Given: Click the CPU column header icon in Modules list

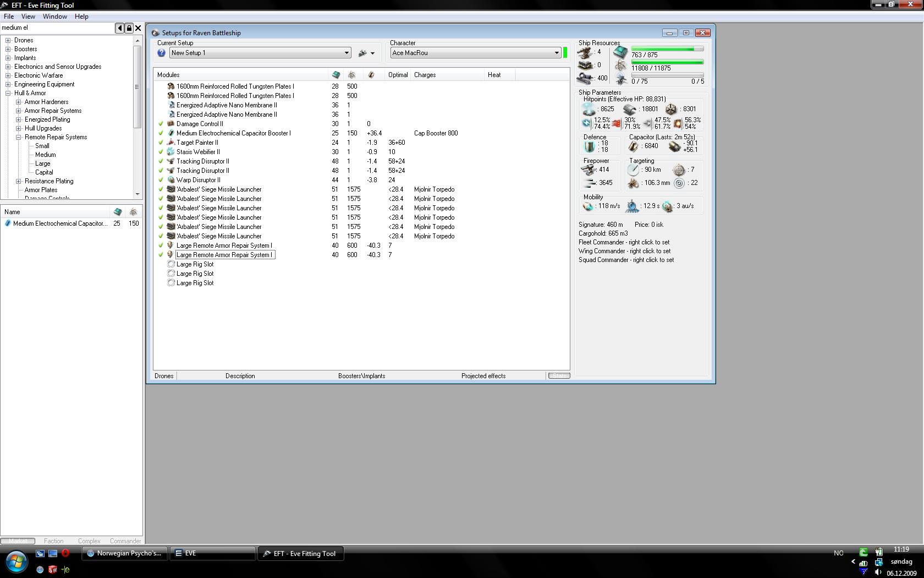Looking at the screenshot, I should tap(336, 75).
